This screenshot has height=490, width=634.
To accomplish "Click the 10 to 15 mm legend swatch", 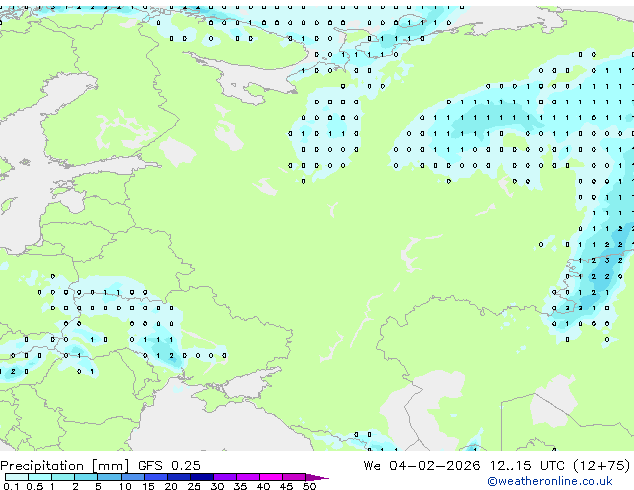I will click(132, 477).
